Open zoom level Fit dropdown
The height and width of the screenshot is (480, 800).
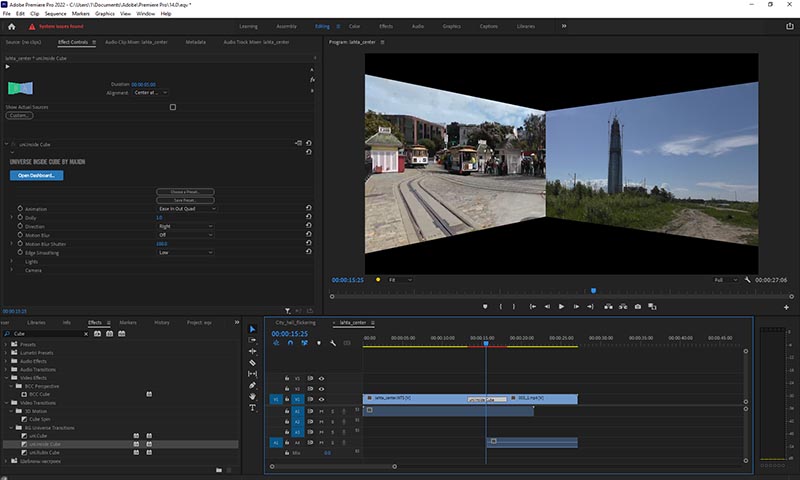[400, 280]
